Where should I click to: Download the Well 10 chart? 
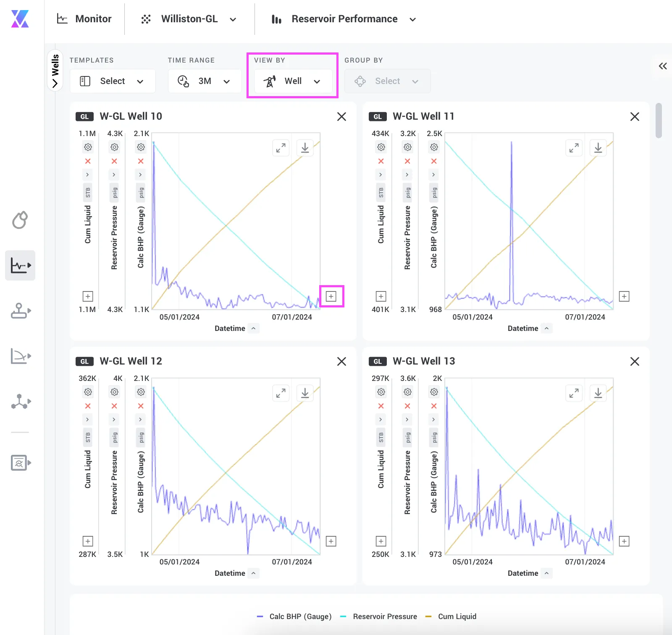point(305,148)
